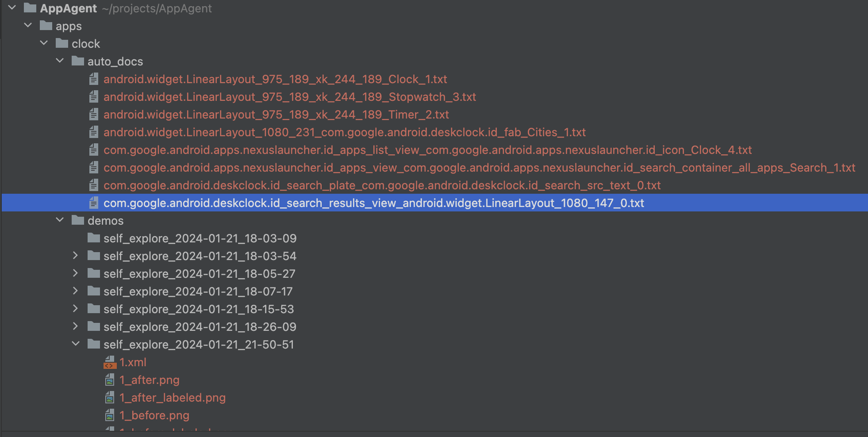Click text file icon for search_src_text_0.txt

(94, 185)
